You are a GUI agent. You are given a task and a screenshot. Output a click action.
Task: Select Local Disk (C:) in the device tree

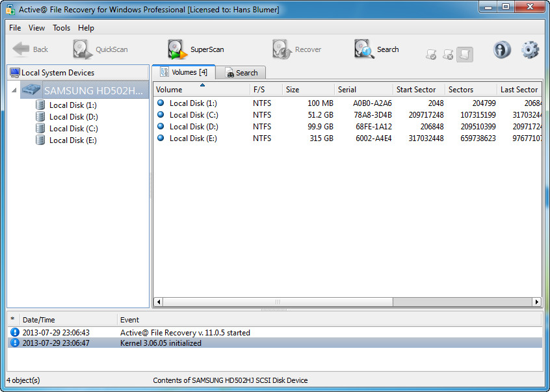click(73, 128)
